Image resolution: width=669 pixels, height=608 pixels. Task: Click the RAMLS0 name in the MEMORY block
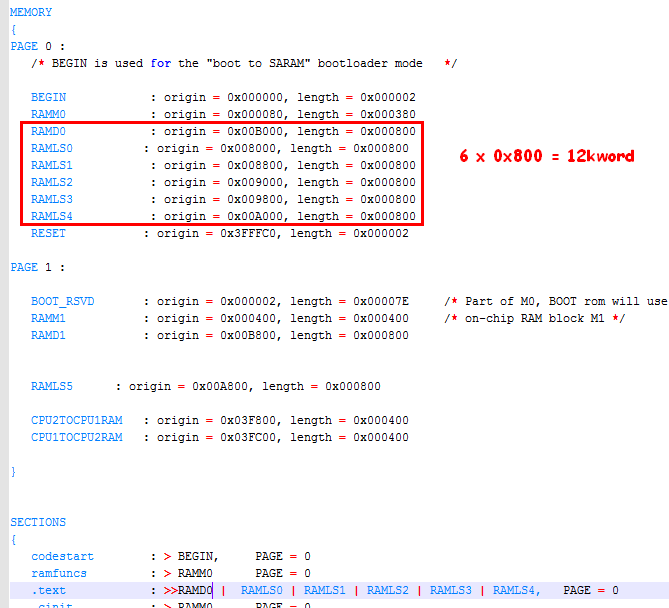click(52, 148)
